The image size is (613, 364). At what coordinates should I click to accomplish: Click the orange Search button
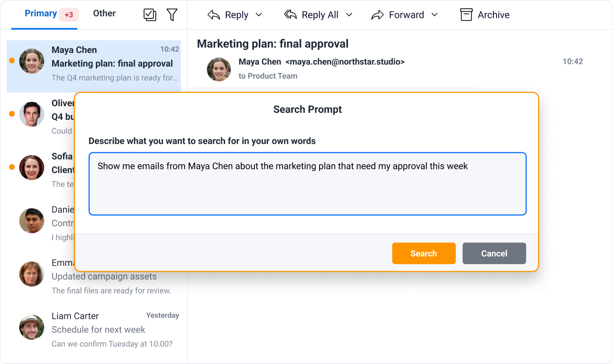pos(424,253)
